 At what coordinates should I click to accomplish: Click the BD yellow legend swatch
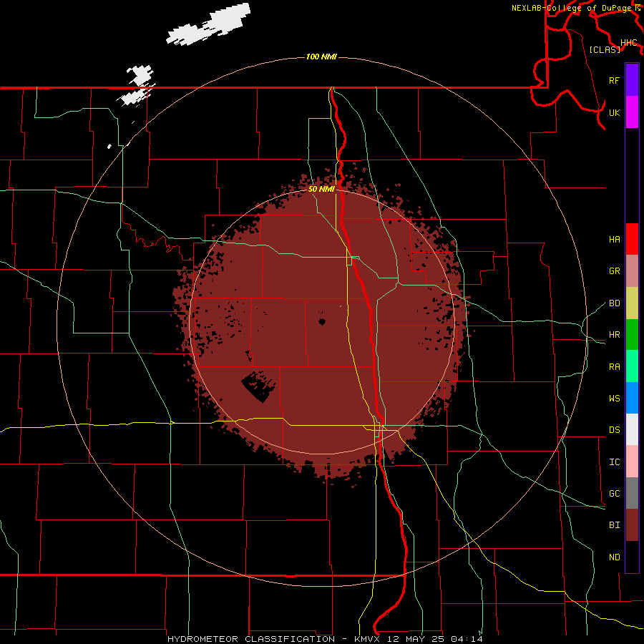[632, 303]
